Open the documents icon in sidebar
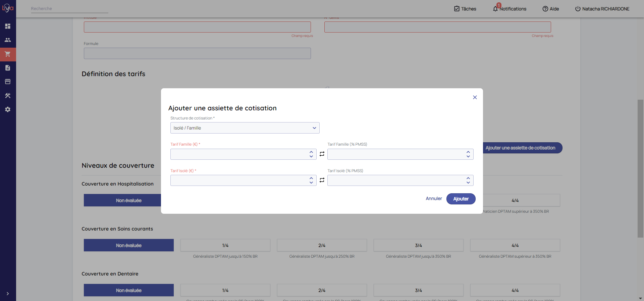The height and width of the screenshot is (301, 644). [x=8, y=68]
